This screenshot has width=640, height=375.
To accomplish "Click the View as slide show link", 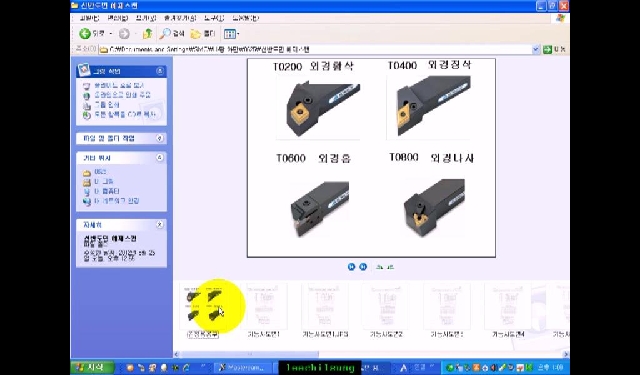I will coord(119,86).
